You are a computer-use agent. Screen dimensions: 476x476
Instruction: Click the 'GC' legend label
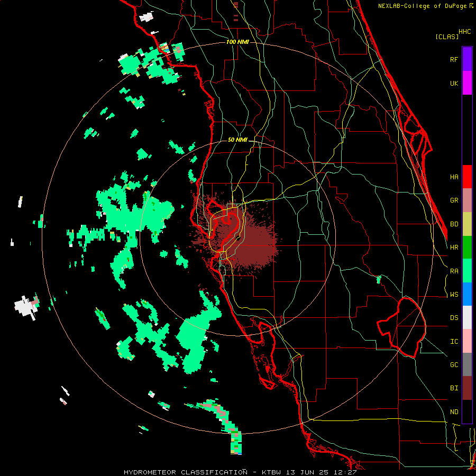(x=454, y=365)
